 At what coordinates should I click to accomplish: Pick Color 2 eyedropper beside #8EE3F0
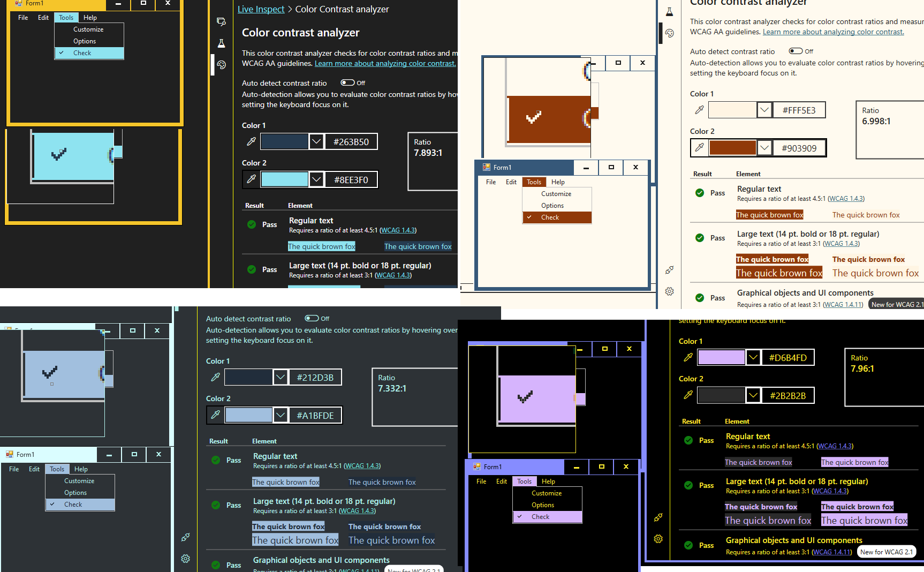[x=251, y=179]
